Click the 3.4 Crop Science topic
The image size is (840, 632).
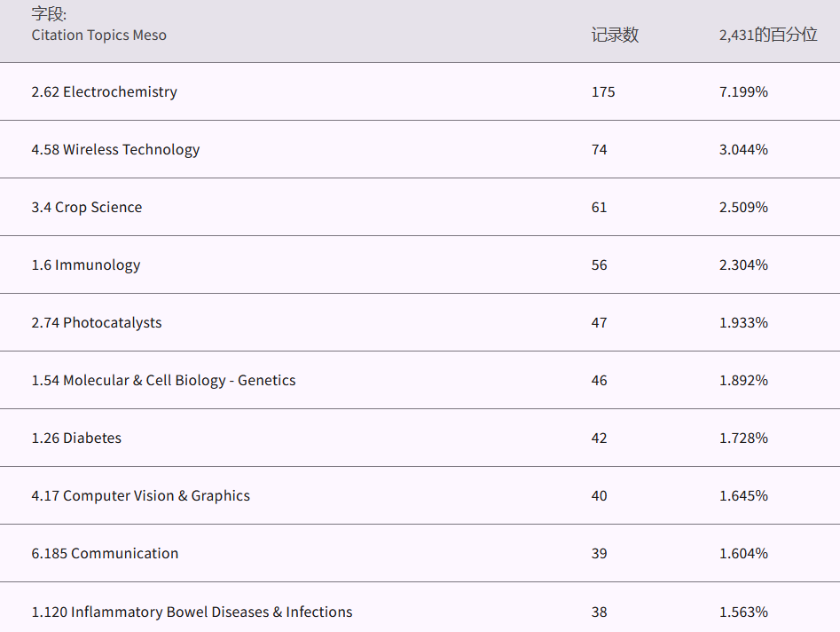[x=86, y=207]
